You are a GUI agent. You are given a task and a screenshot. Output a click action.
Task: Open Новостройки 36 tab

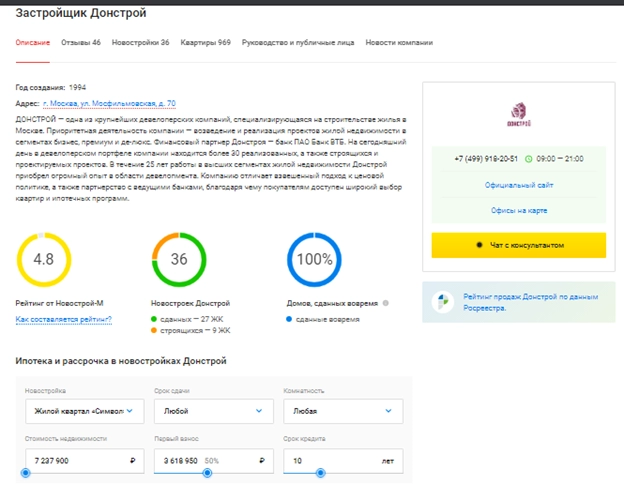[x=140, y=43]
